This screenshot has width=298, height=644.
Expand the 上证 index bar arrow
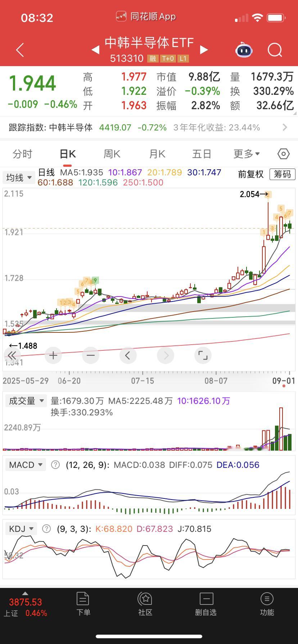coord(25,593)
